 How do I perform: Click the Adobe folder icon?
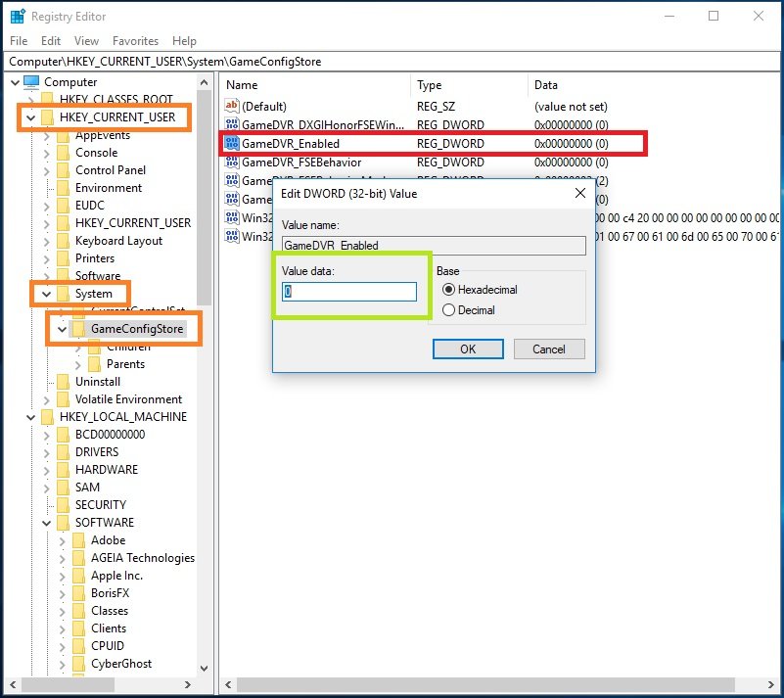click(78, 540)
